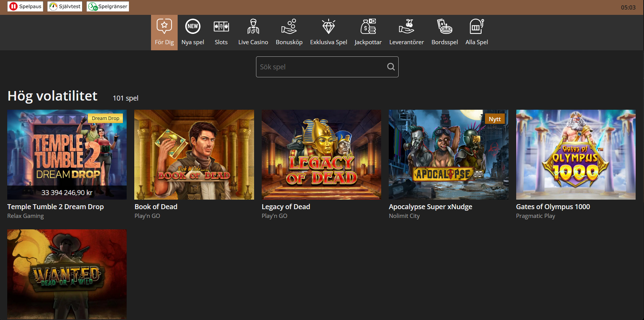Open the Leverantörer tab label
Viewport: 644px width, 320px height.
tap(407, 42)
